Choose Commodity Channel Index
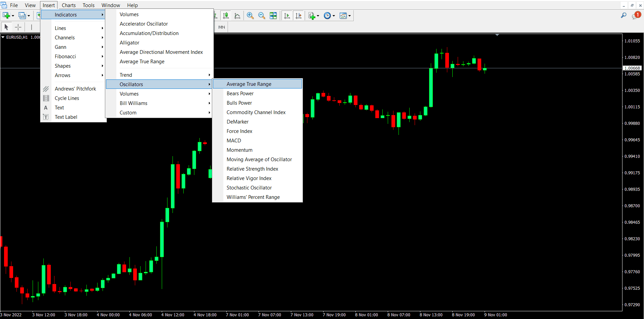The width and height of the screenshot is (644, 319). click(257, 112)
